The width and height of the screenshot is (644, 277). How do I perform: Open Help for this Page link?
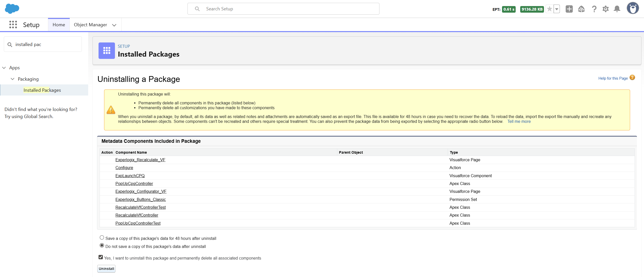point(613,78)
